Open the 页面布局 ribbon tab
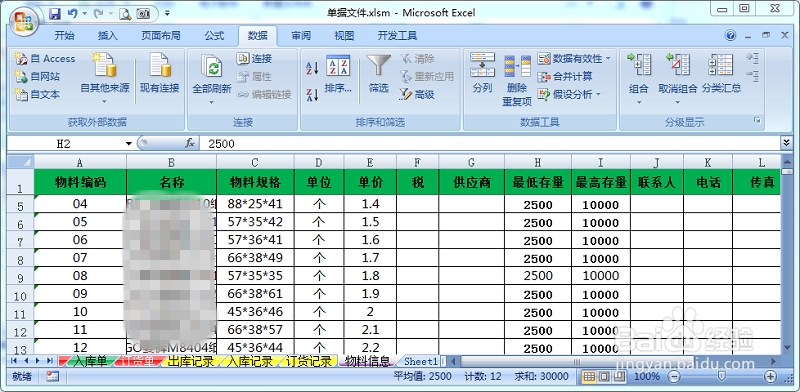This screenshot has height=392, width=800. (x=161, y=36)
